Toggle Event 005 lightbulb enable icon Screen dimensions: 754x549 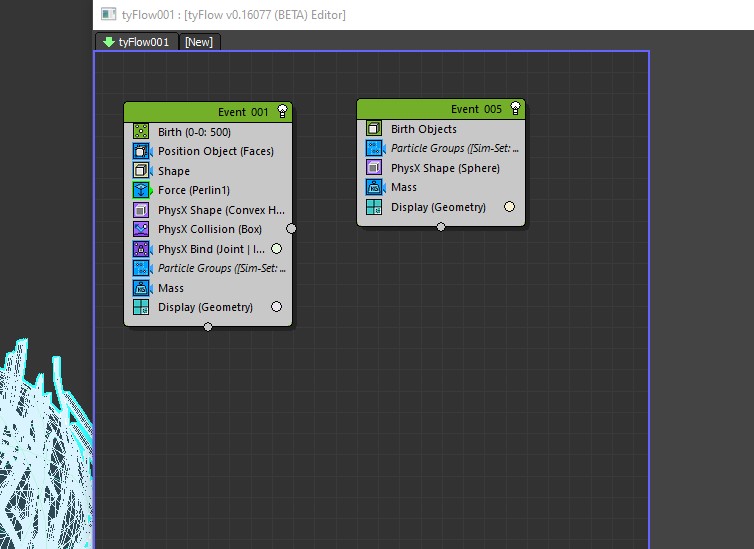point(515,108)
